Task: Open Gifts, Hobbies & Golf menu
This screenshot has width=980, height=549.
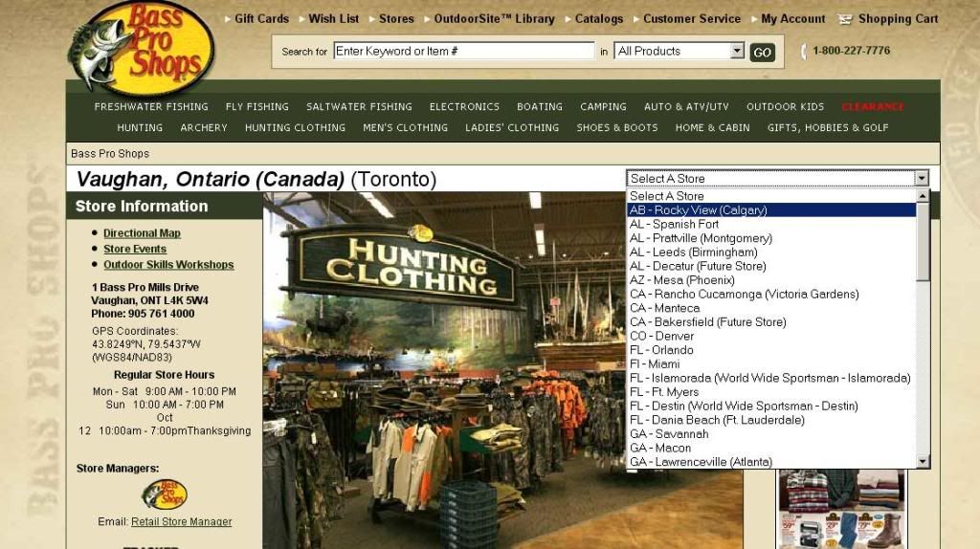Action: [828, 127]
